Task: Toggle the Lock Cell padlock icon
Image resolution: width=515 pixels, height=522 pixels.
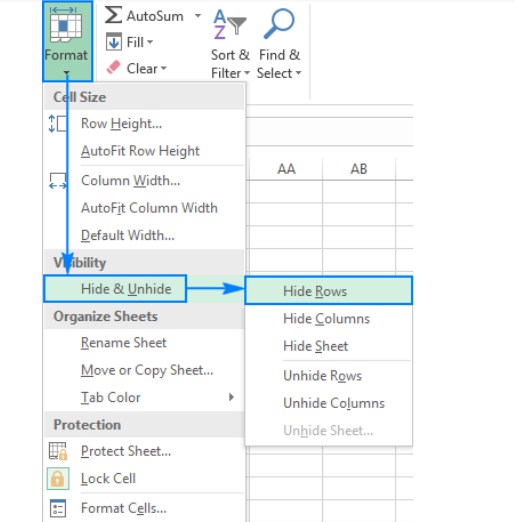Action: (x=58, y=478)
